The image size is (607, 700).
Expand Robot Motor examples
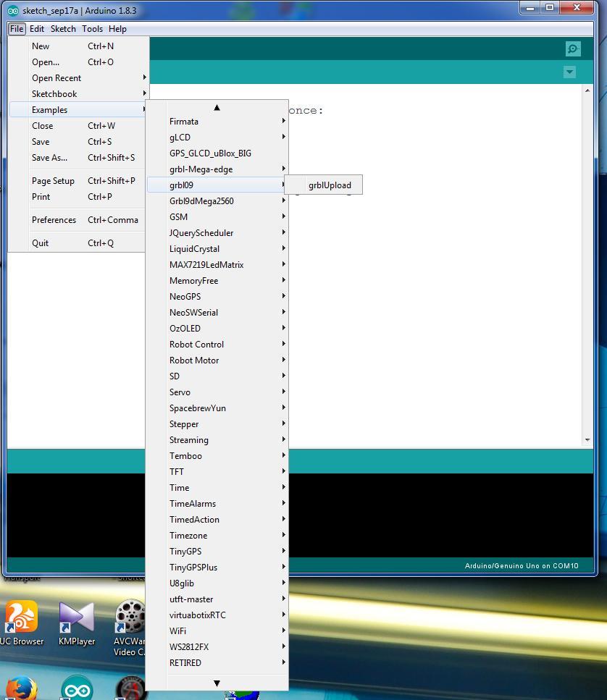point(217,360)
